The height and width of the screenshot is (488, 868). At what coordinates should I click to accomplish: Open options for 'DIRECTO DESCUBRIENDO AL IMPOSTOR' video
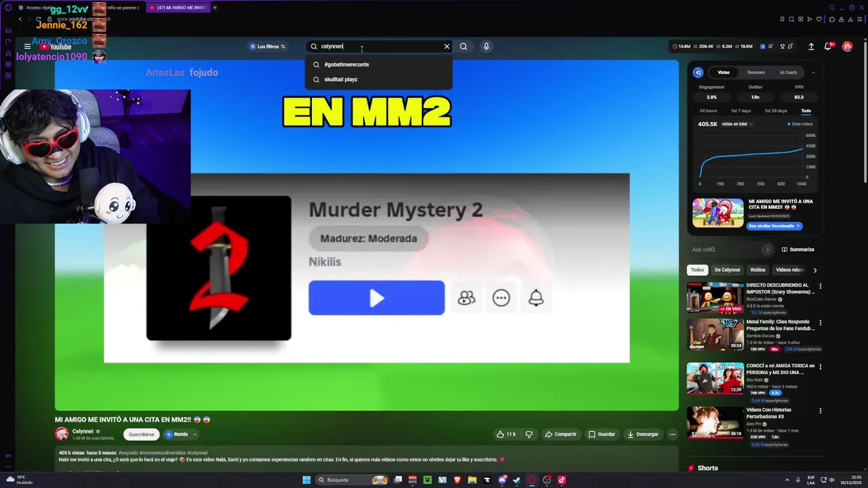pos(820,287)
